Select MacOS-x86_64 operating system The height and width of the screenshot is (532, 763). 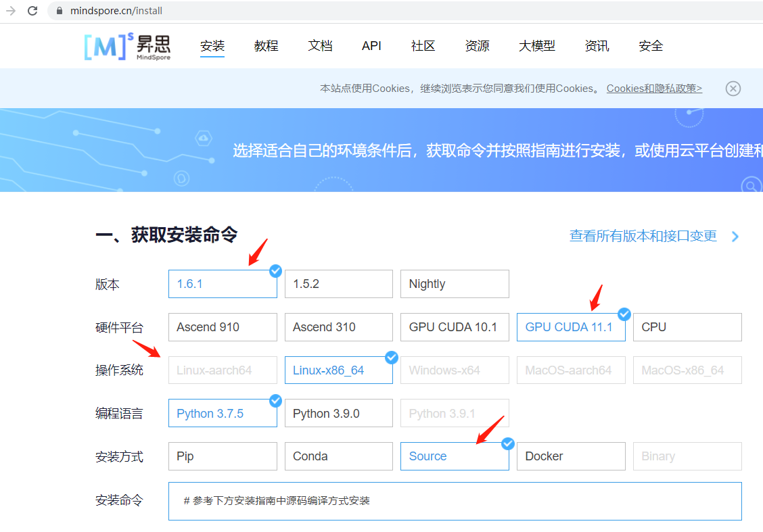[687, 370]
